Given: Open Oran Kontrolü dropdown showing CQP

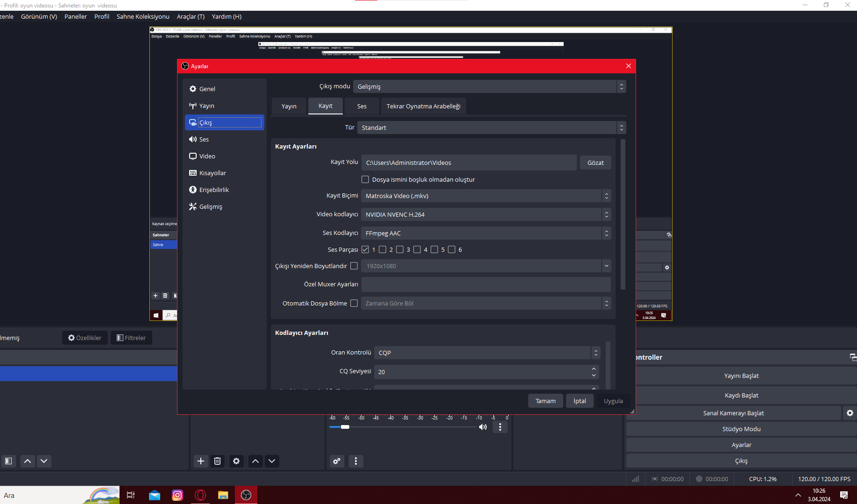Looking at the screenshot, I should tap(487, 353).
